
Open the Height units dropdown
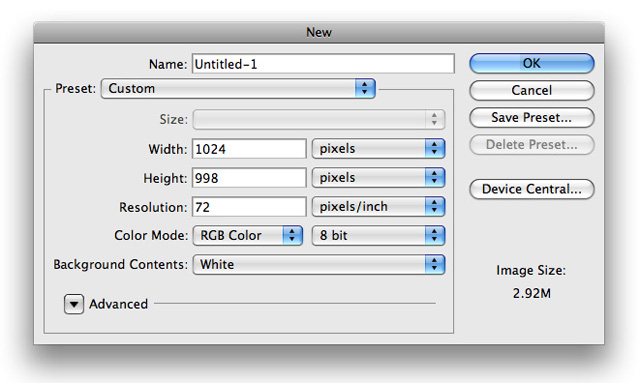378,178
